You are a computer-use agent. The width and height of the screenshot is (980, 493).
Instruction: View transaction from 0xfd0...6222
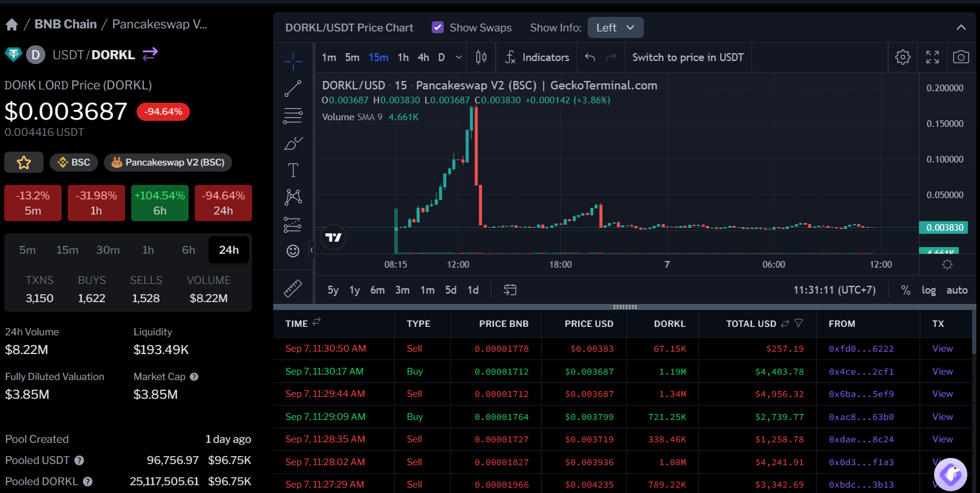pyautogui.click(x=943, y=349)
